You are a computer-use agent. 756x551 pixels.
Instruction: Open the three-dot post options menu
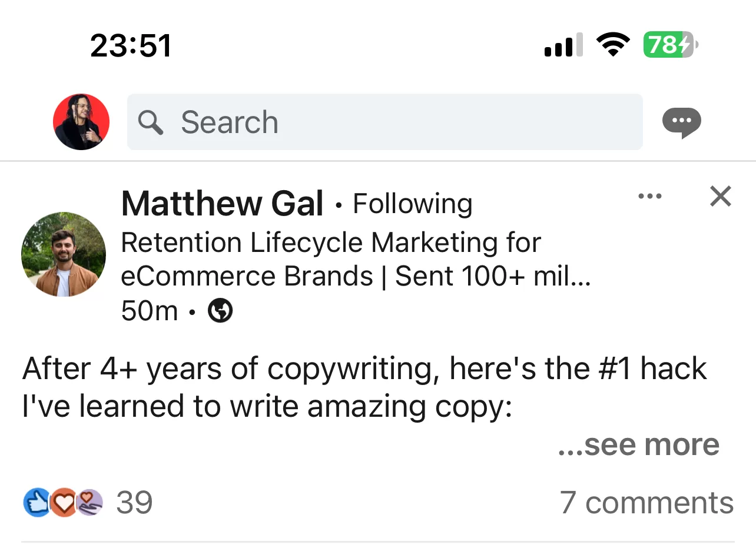tap(650, 196)
